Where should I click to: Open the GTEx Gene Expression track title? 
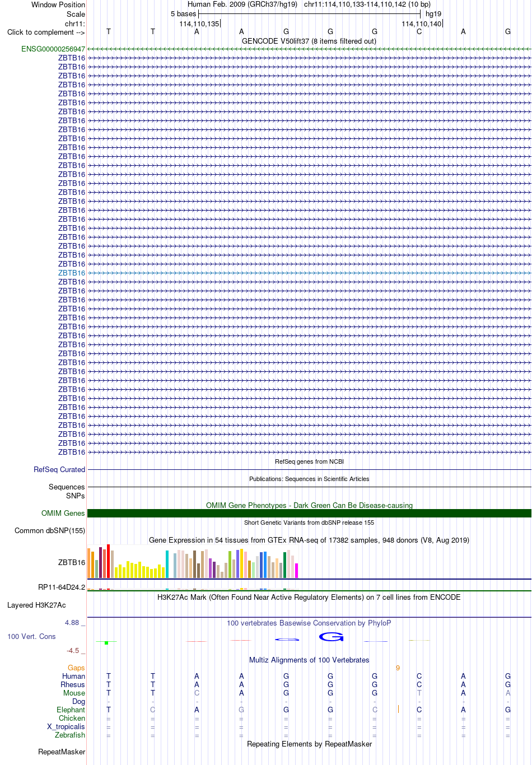309,540
